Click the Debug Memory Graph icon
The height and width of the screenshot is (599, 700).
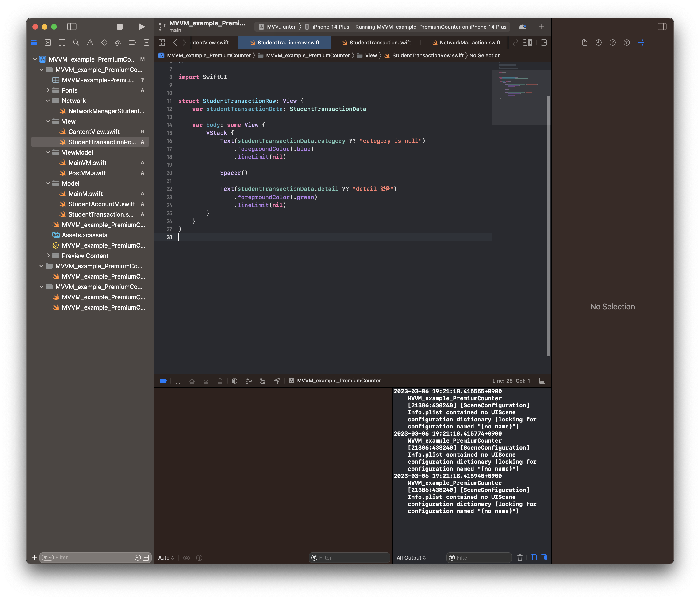(249, 381)
